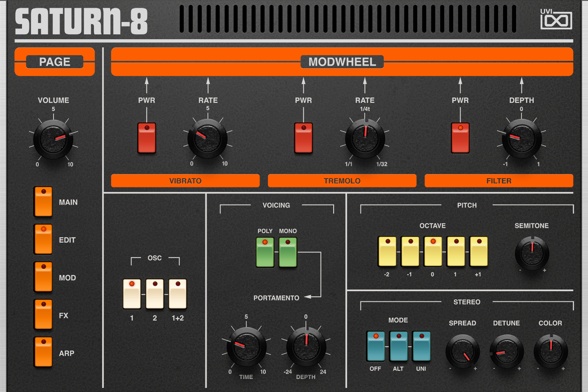Click the stereo COLOR knob
The image size is (588, 392).
coord(551,352)
